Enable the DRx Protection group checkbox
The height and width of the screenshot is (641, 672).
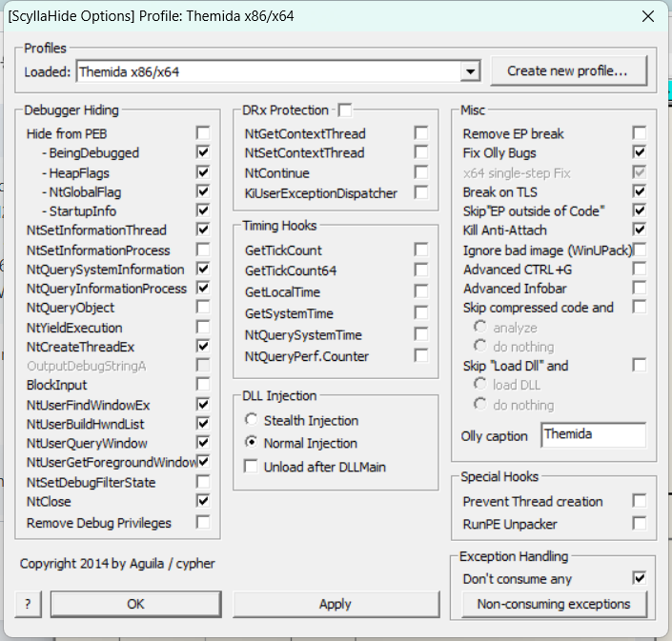click(x=344, y=110)
